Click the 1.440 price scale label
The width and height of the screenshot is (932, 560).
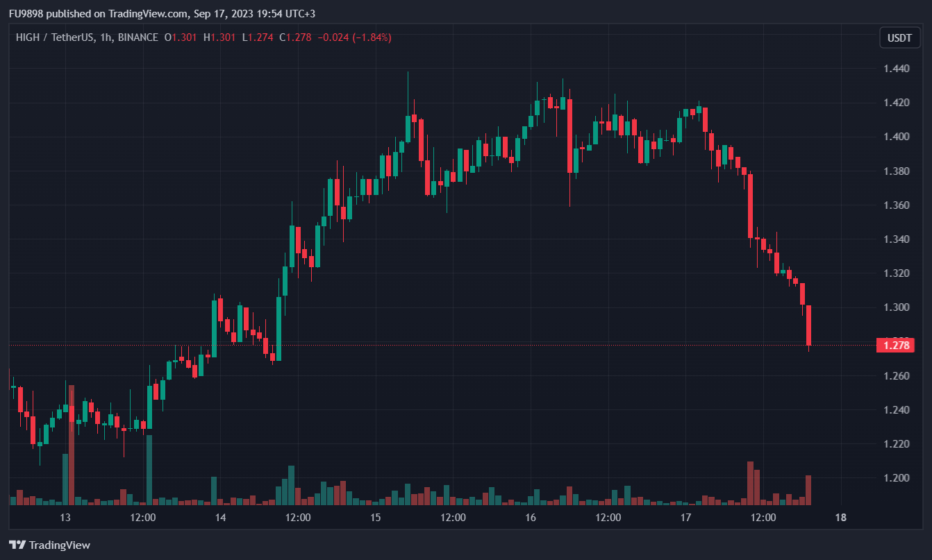pos(897,68)
